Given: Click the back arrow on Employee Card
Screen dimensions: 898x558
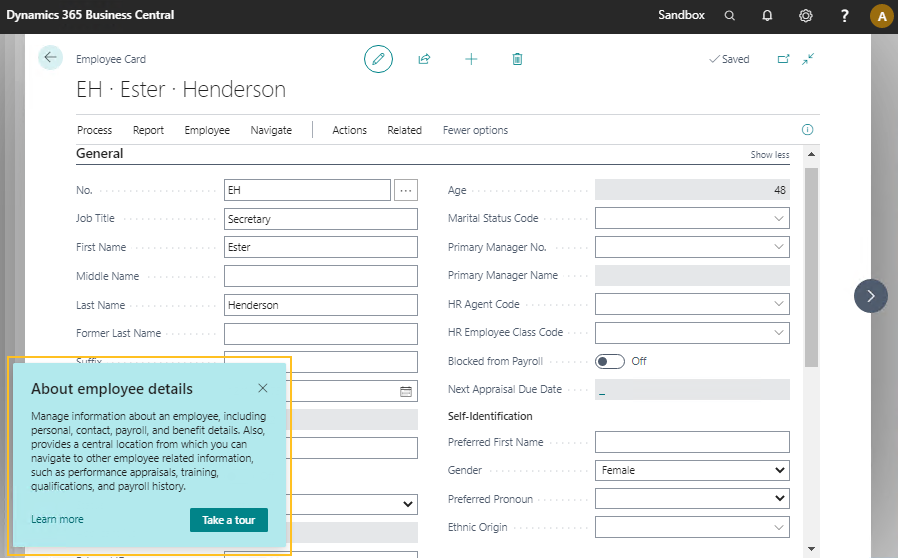Looking at the screenshot, I should 50,58.
